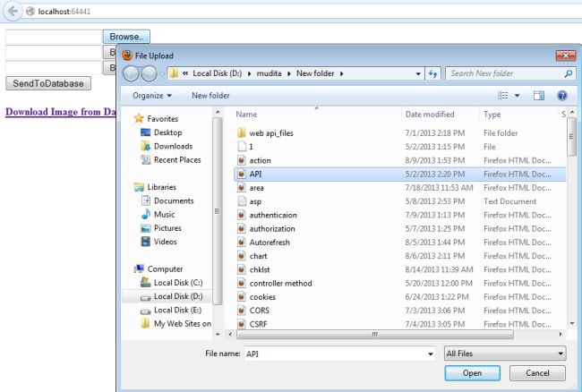Click arrow after New folder breadcrumb
Screen dimensions: 582x392
(x=341, y=73)
